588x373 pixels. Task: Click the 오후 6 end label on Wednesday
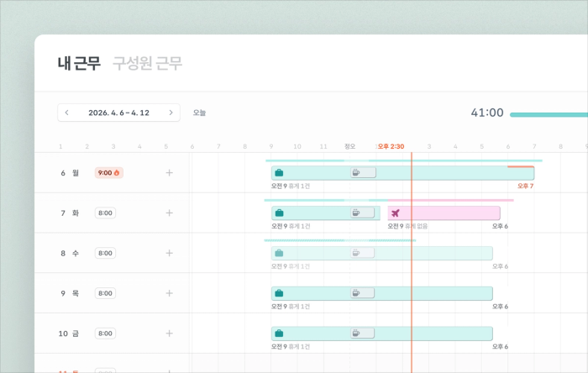click(x=501, y=266)
